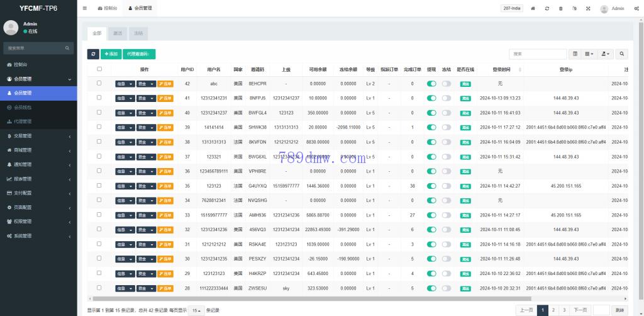Disable the 提现 toggle for user ID 42
This screenshot has height=316, width=644.
tap(431, 84)
